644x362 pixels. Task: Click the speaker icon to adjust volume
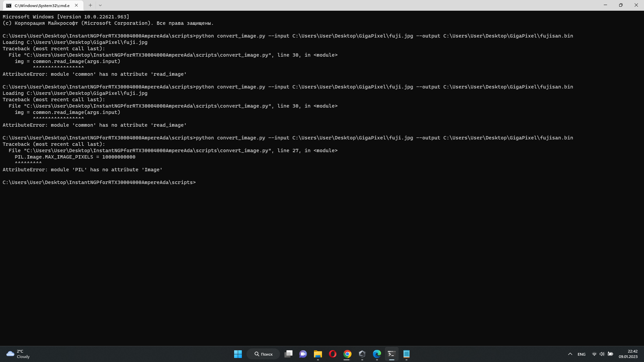[x=602, y=354]
